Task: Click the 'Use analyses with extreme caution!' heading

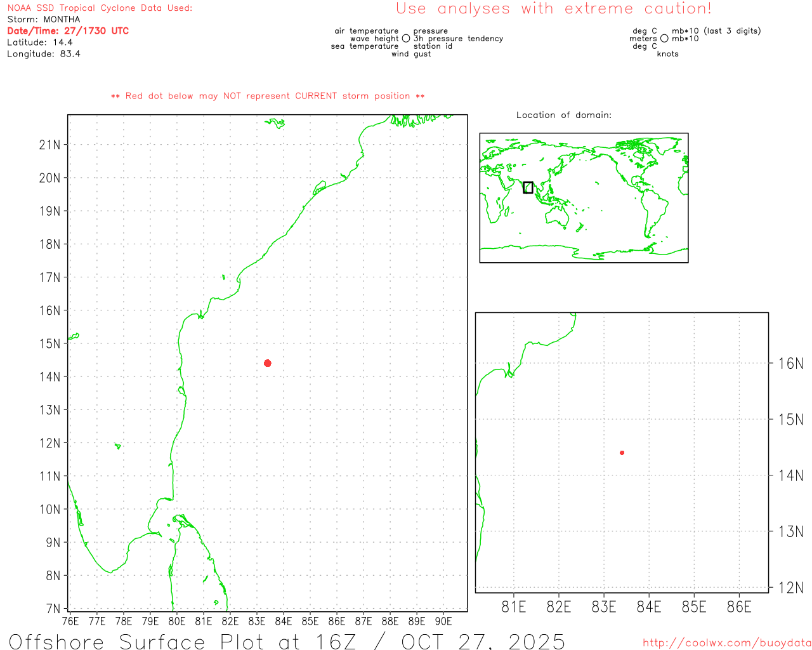Action: [554, 9]
